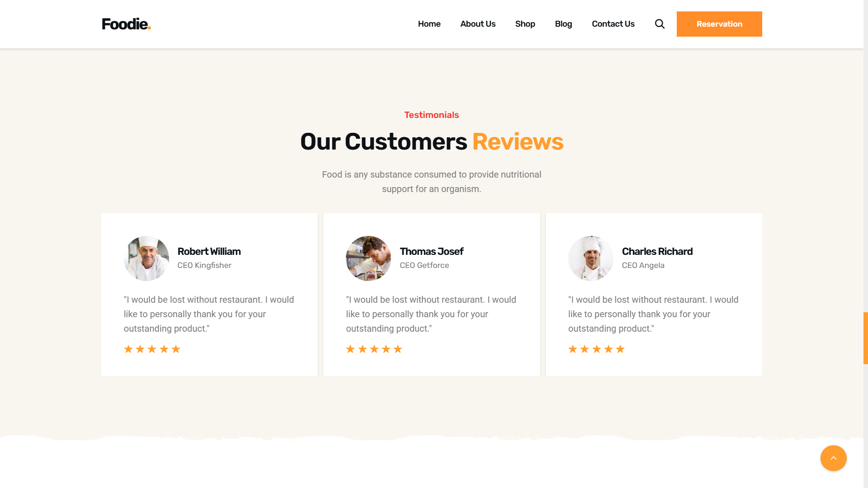The width and height of the screenshot is (868, 488).
Task: Click the fifth star in Robert William's rating
Action: [176, 349]
